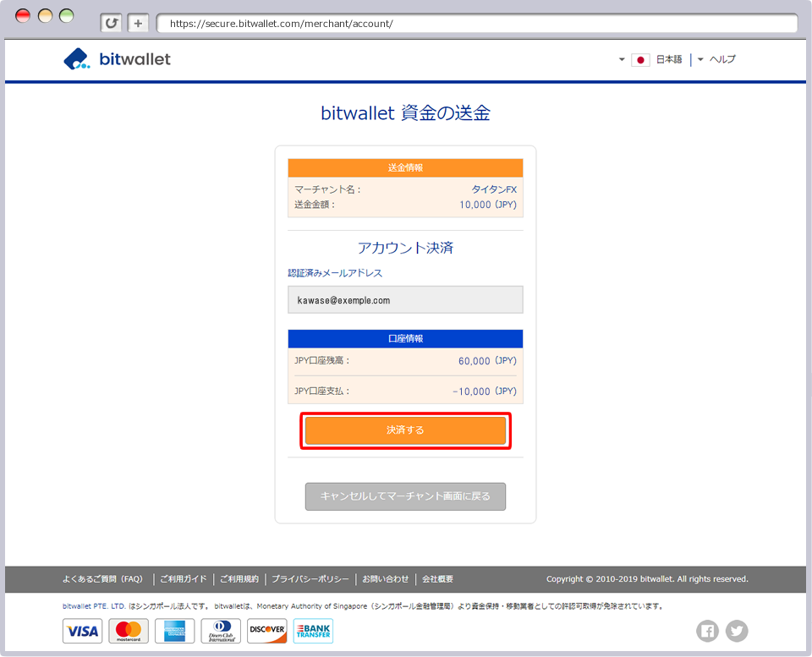Click the 決済する payment button
Screen dimensions: 812x657
coord(405,430)
